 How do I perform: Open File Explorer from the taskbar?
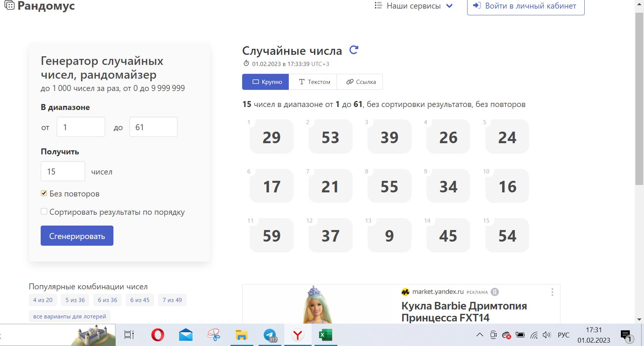tap(241, 335)
